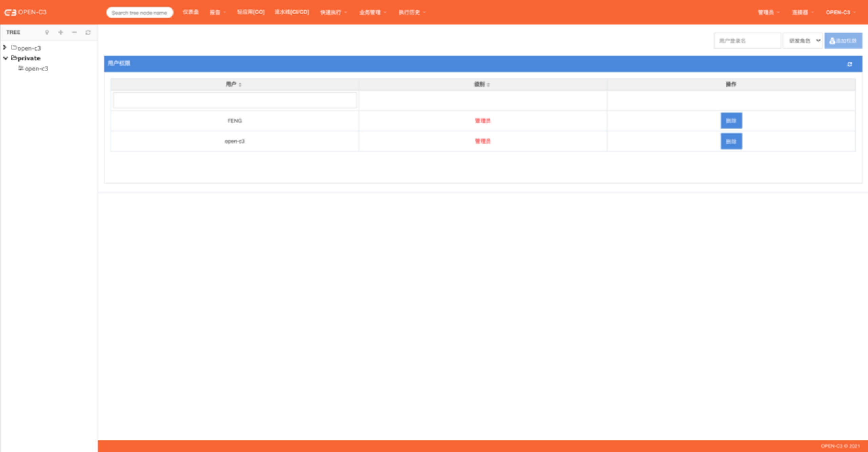This screenshot has width=868, height=452.
Task: Open the 流水线[CI/CD] menu item
Action: coord(292,12)
